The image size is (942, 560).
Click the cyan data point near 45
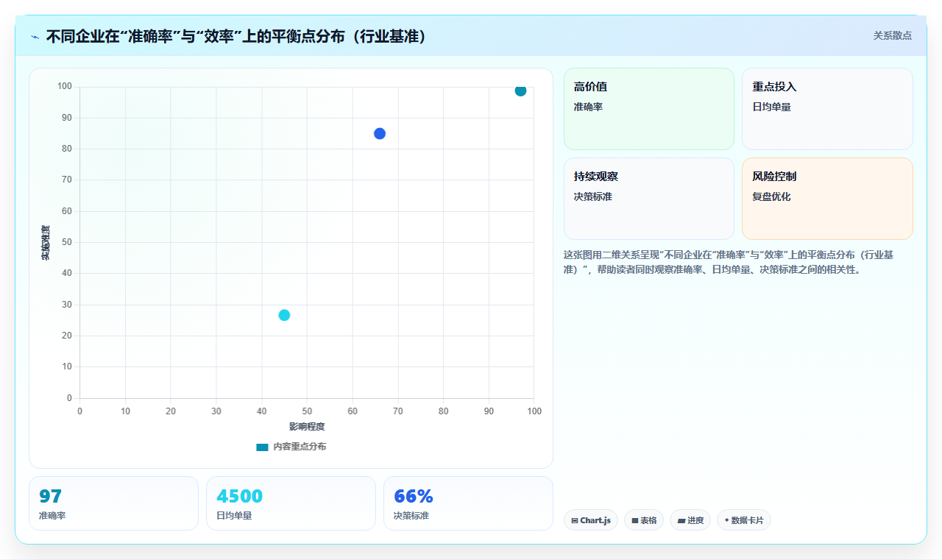[284, 315]
